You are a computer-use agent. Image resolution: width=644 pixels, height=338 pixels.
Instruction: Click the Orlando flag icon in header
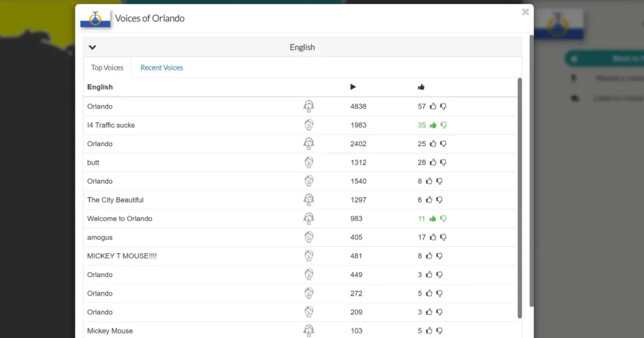(95, 19)
